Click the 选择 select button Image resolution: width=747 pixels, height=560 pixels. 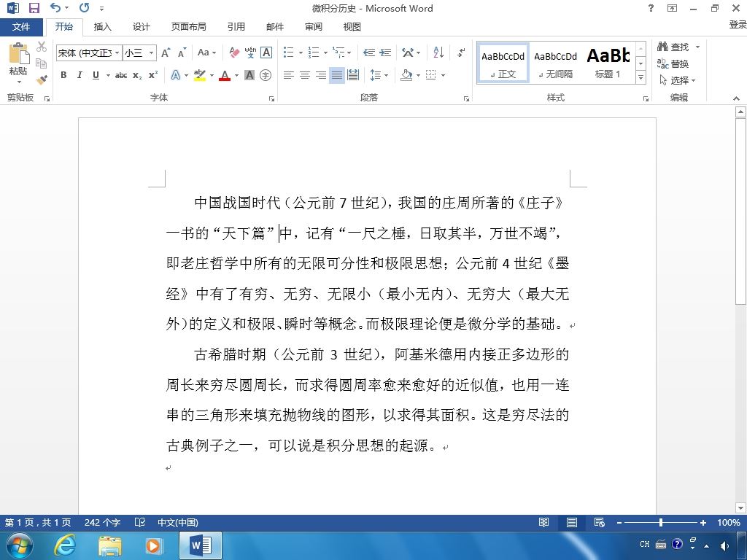[678, 80]
